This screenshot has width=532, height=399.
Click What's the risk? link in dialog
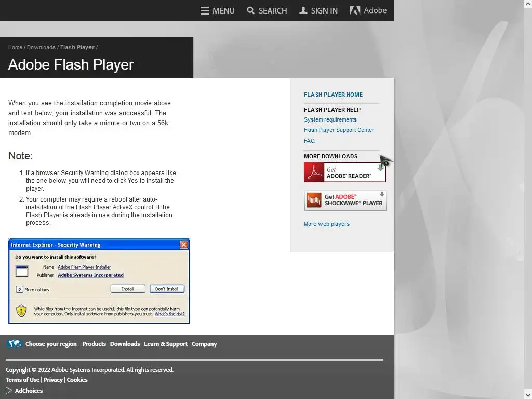pyautogui.click(x=170, y=314)
